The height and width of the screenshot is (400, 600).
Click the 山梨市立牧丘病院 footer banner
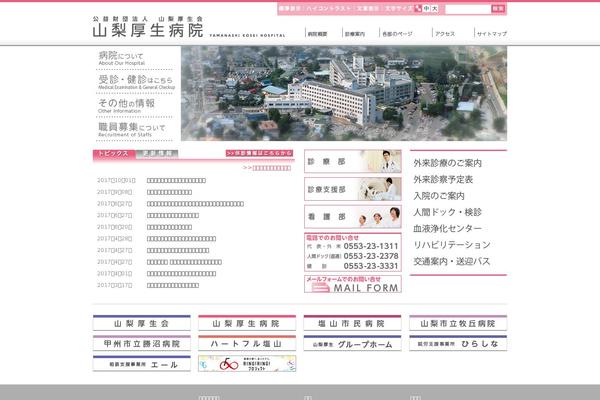[x=458, y=323]
